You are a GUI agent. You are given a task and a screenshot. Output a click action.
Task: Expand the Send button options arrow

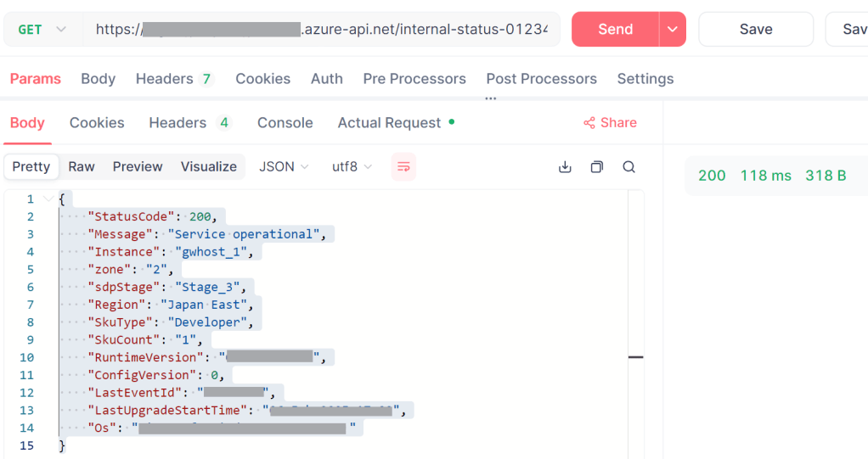(x=673, y=30)
